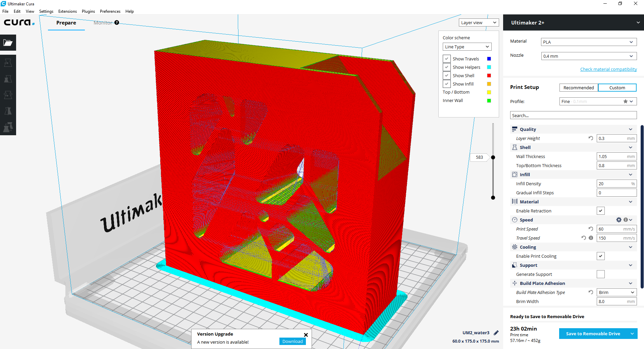Select the Per Model Settings tool
644x349 pixels.
pyautogui.click(x=8, y=127)
